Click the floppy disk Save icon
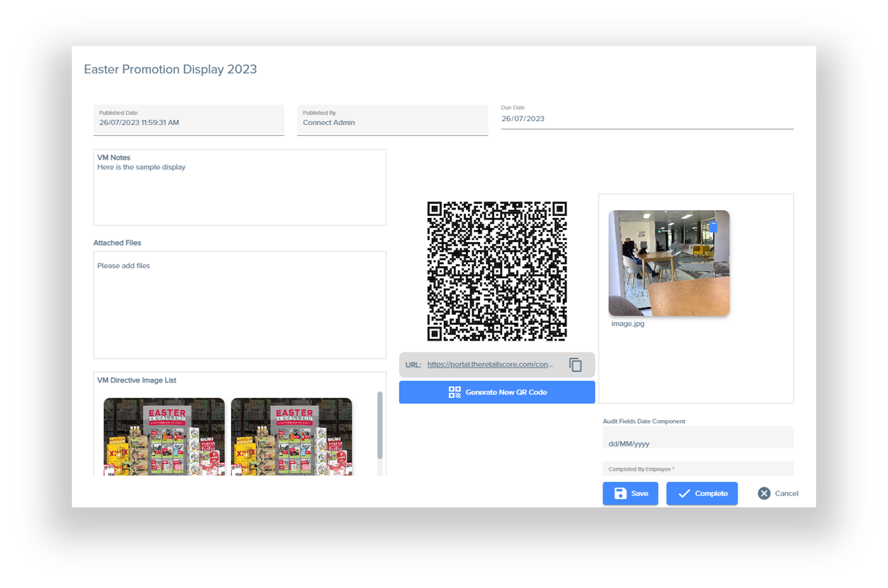Image resolution: width=888 pixels, height=588 pixels. pos(620,494)
